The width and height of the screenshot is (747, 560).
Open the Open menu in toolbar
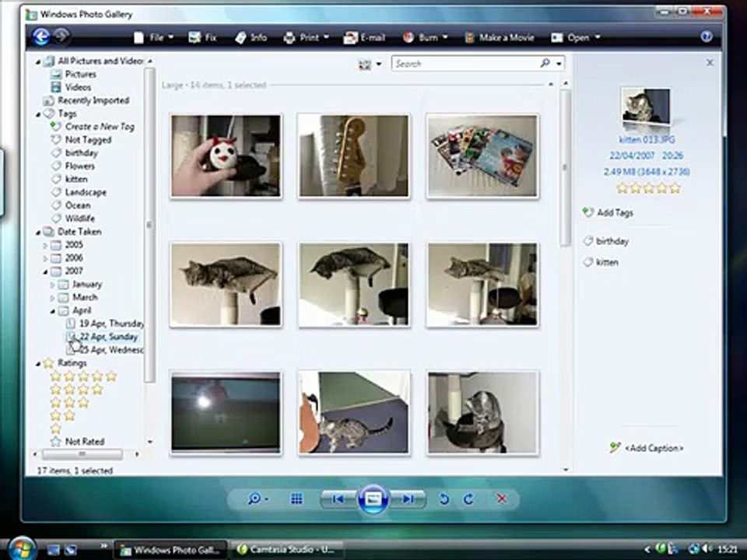[576, 37]
